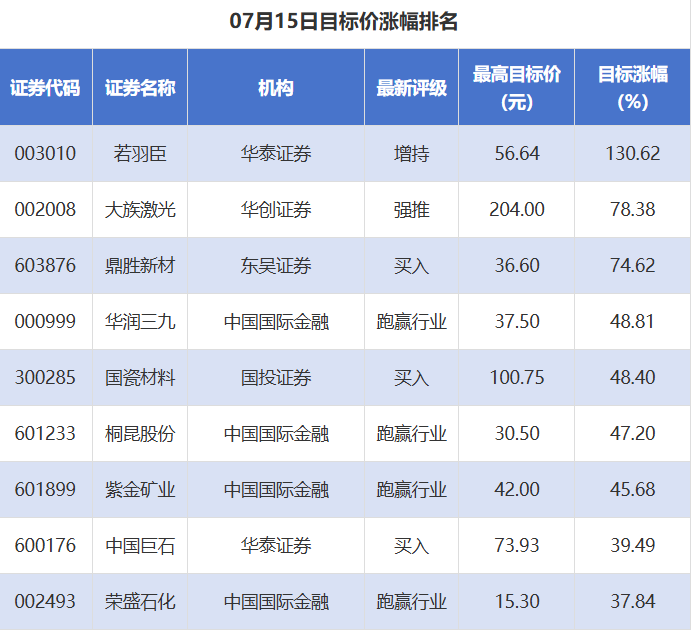Click 大族激光 in the name column
Image resolution: width=692 pixels, height=630 pixels.
click(x=140, y=210)
